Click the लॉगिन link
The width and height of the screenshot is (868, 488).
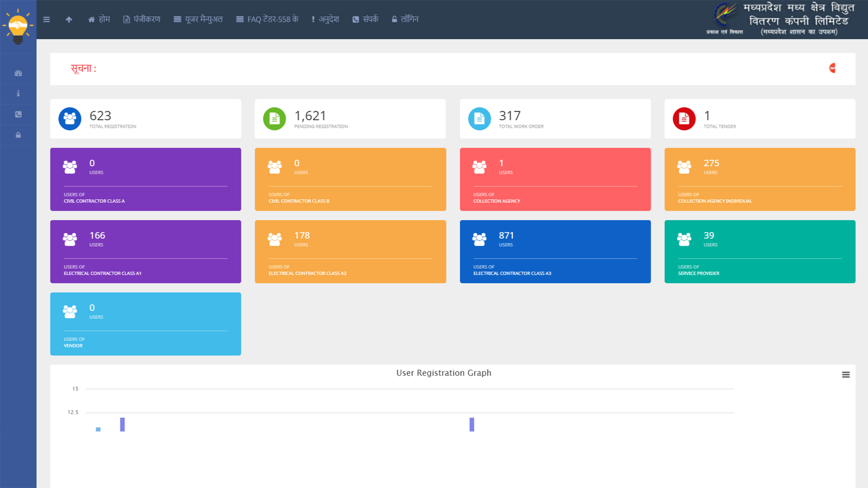[405, 19]
